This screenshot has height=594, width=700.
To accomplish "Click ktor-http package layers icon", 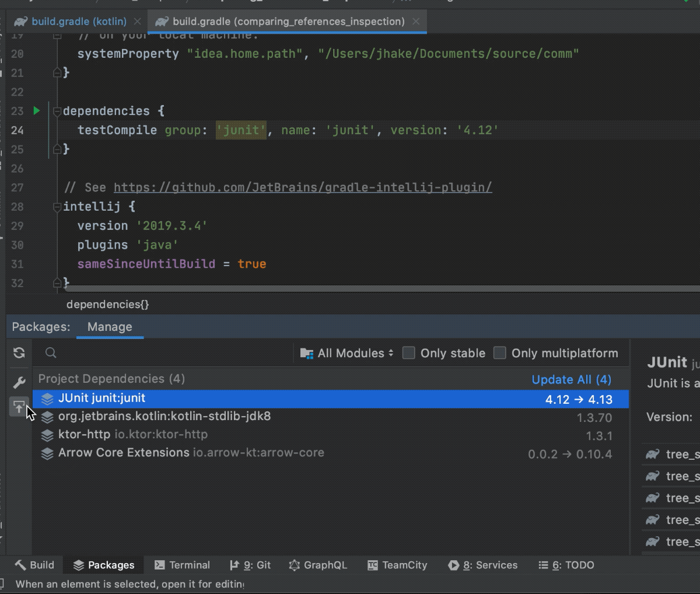I will pyautogui.click(x=47, y=435).
